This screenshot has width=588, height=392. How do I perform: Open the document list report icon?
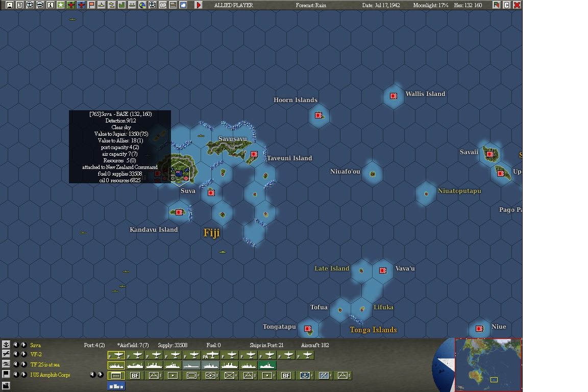tap(20, 5)
